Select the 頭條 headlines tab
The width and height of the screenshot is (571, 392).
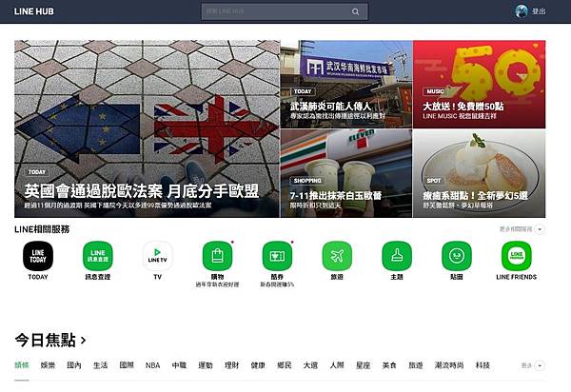[22, 365]
